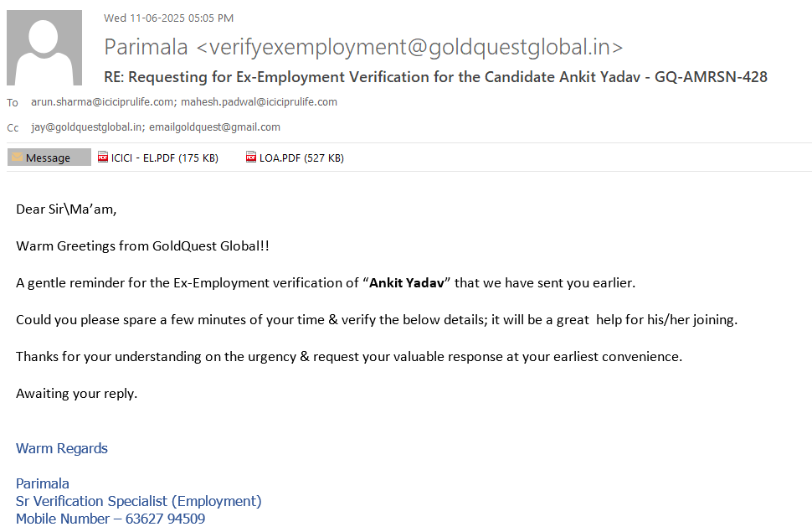Click Cc address emailgoldquest@gmail.com
Image resolution: width=812 pixels, height=532 pixels.
pos(214,127)
